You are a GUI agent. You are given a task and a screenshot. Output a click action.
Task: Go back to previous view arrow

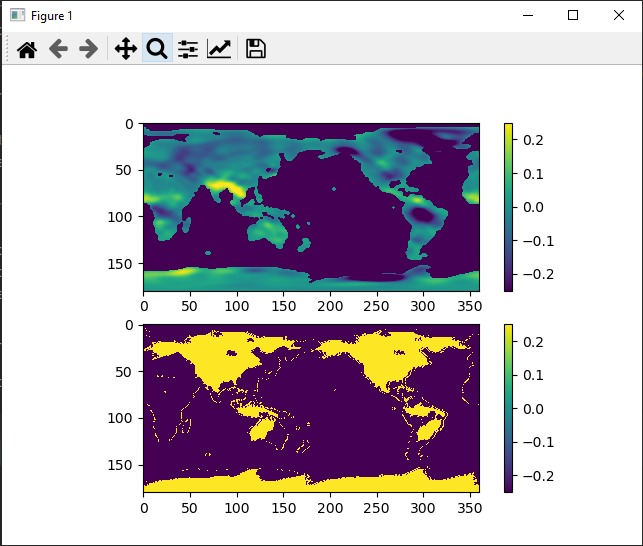[x=58, y=49]
